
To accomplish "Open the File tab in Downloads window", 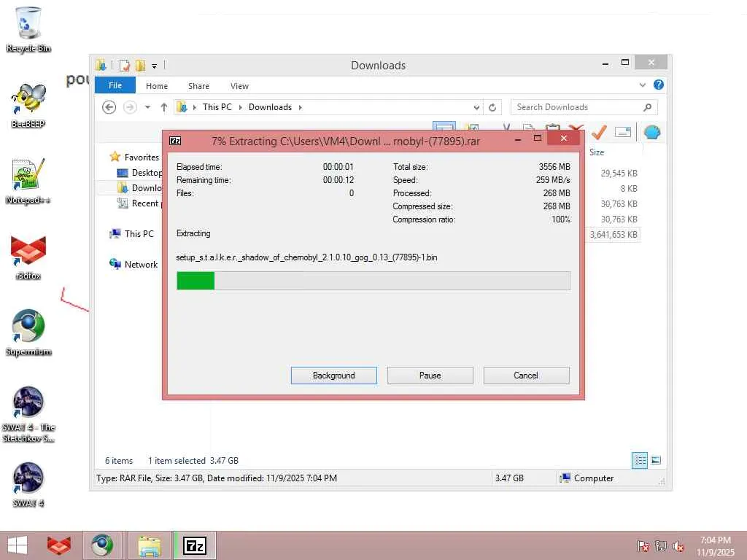I will tap(115, 85).
